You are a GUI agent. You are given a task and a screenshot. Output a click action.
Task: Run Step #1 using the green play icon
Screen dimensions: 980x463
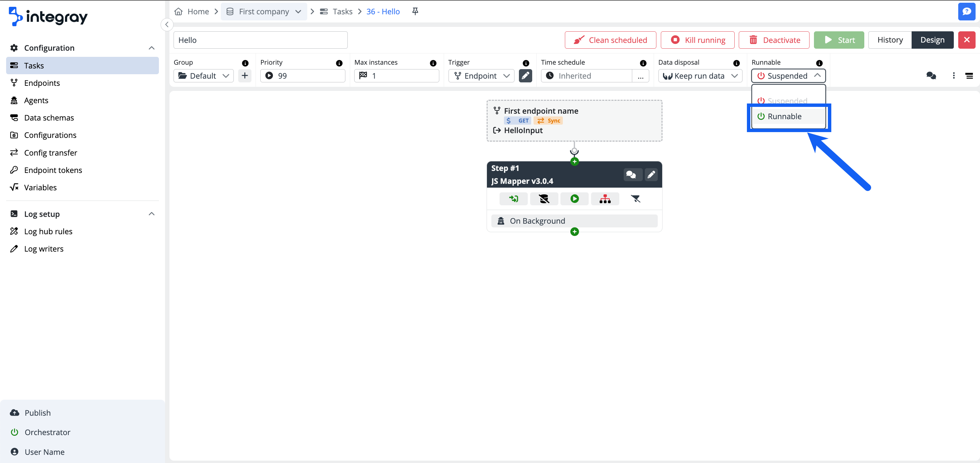[574, 198]
